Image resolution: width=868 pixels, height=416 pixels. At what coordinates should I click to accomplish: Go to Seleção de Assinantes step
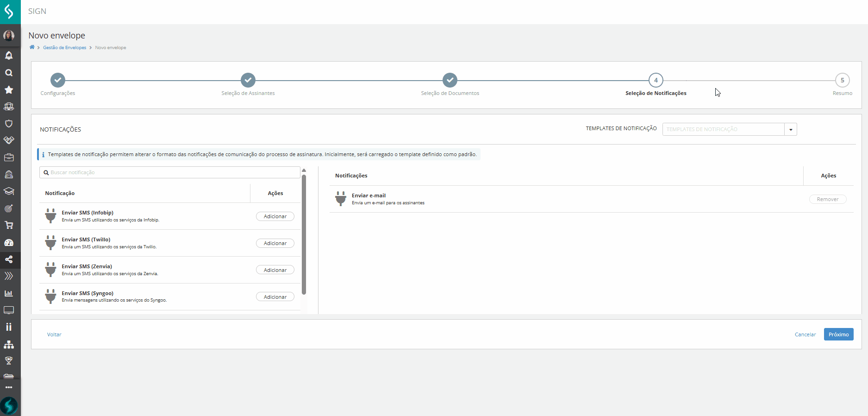point(248,80)
